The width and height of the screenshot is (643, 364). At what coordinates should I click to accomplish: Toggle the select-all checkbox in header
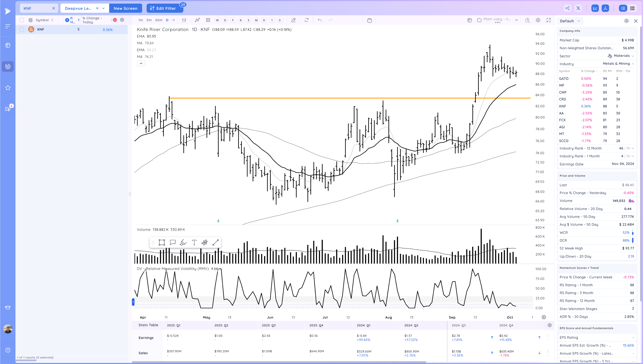tap(22, 20)
